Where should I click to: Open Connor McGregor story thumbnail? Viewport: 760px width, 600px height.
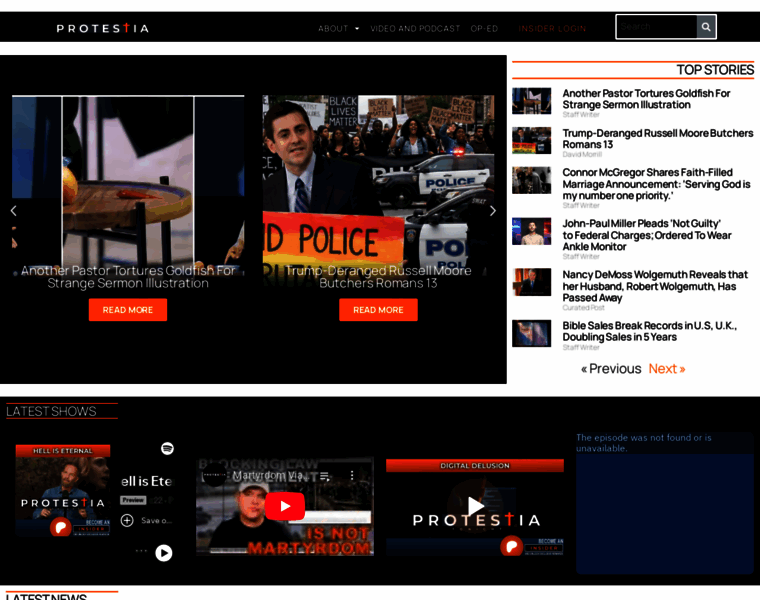click(x=531, y=180)
